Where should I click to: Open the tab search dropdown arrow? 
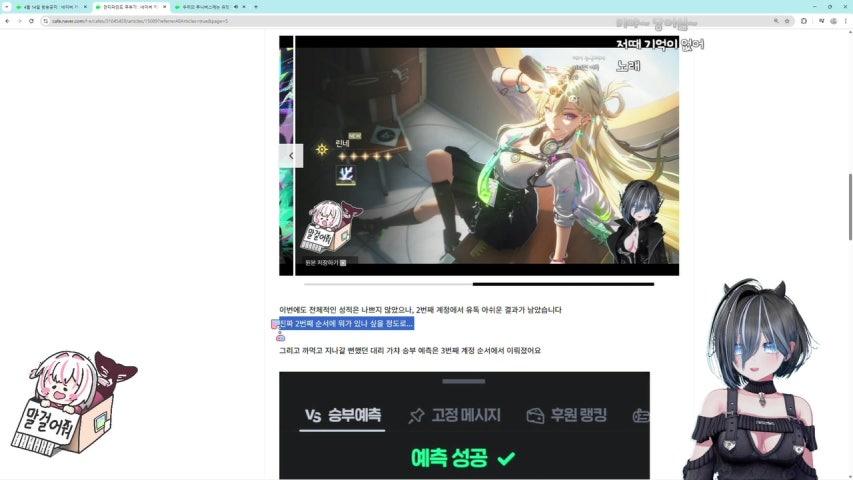tap(7, 7)
